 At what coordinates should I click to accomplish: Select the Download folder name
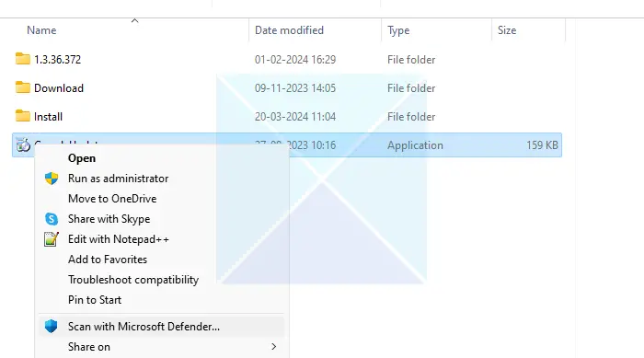59,88
